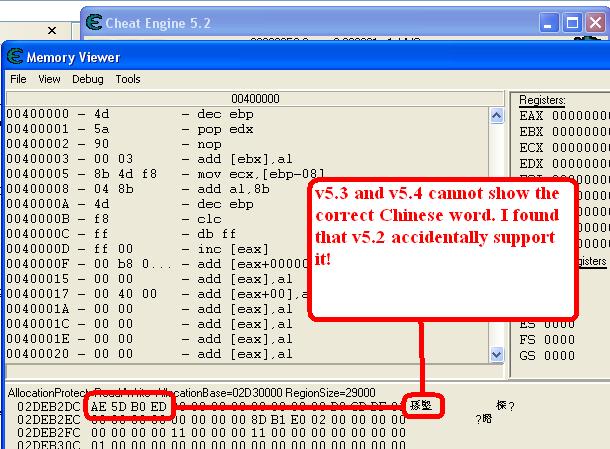
Task: Click hex dump address 02DEB2FC
Action: 49,433
